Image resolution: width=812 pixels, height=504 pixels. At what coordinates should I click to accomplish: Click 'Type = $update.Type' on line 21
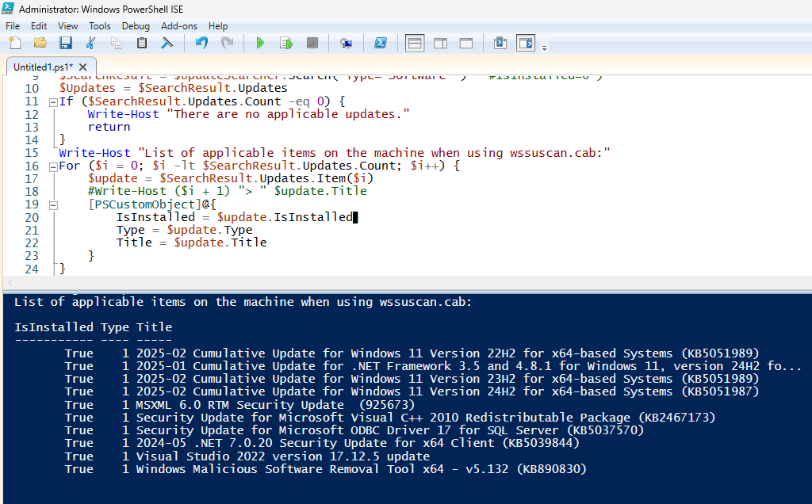[x=184, y=230]
